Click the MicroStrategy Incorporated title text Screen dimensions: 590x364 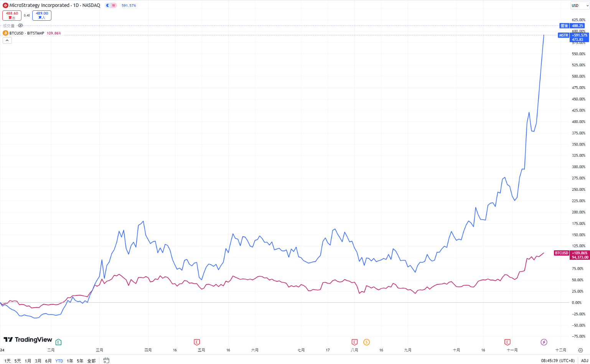40,5
